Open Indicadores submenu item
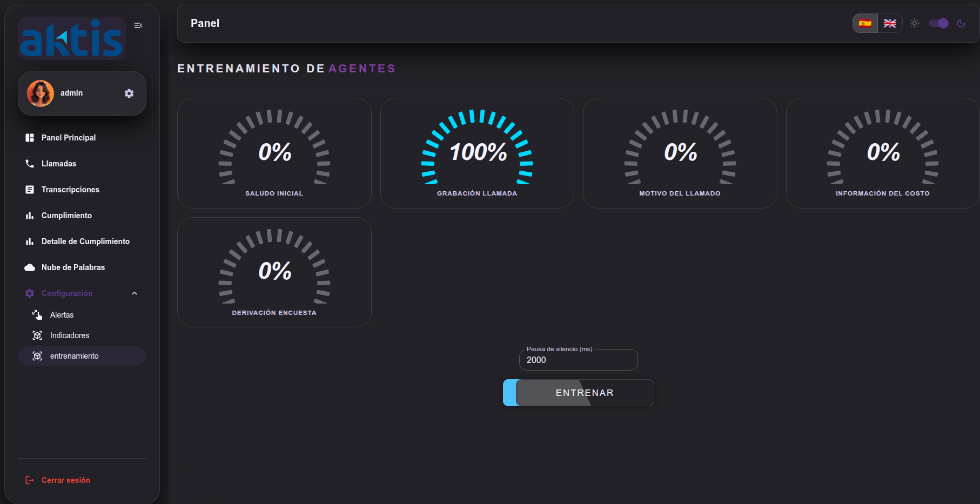The height and width of the screenshot is (504, 980). (82, 335)
